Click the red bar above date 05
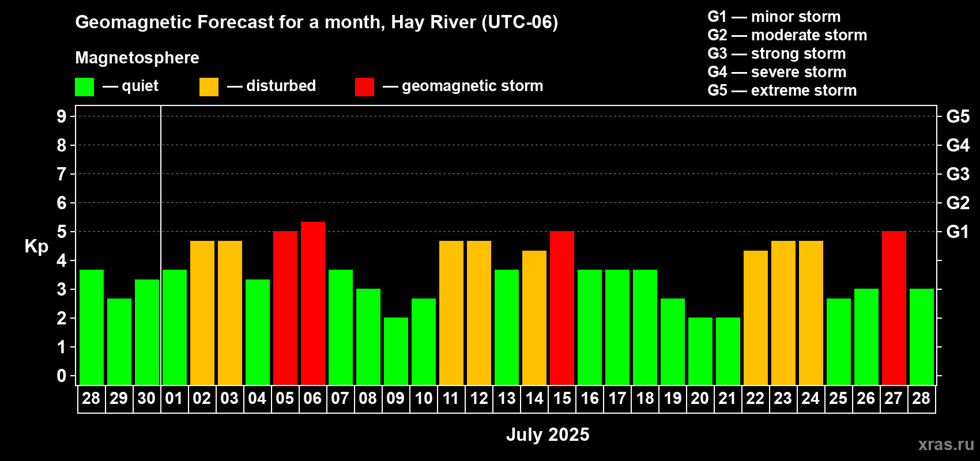 285,308
